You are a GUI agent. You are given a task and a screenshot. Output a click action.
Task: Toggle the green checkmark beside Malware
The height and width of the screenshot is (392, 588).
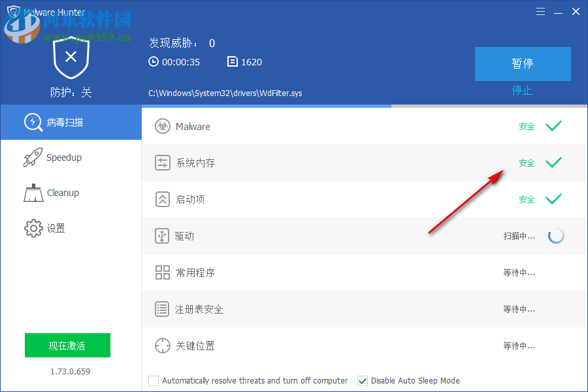coord(553,126)
